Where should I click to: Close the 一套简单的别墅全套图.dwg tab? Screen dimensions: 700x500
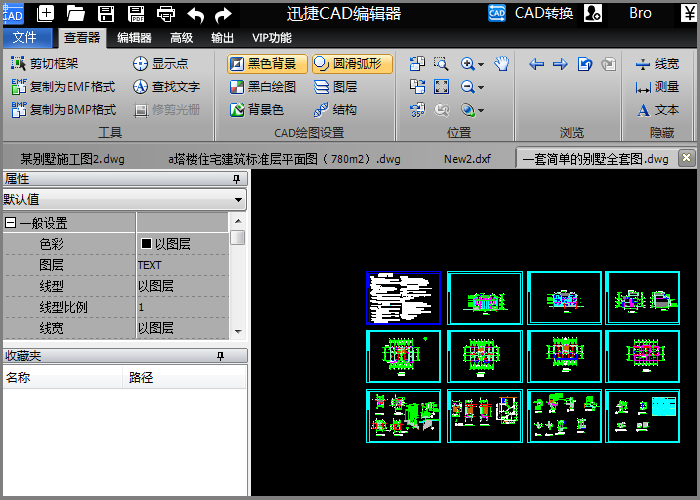coord(686,158)
